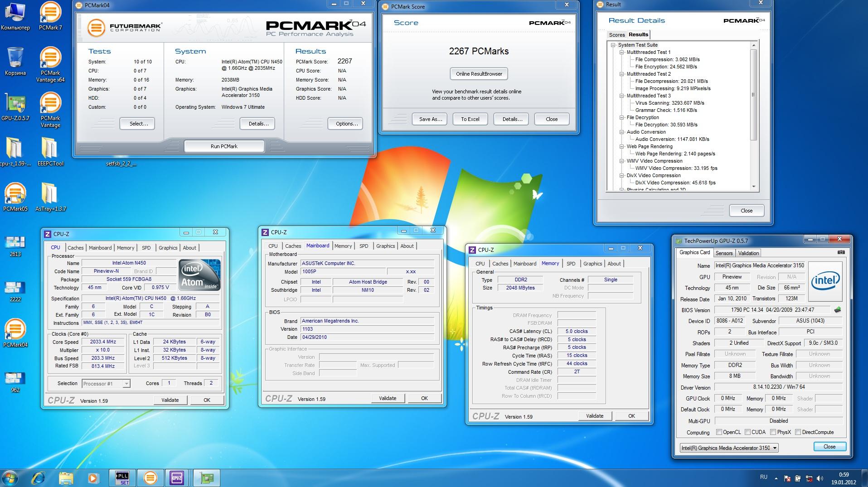This screenshot has width=868, height=487.
Task: Toggle the CUDA checkbox in GPU-Z
Action: (747, 432)
